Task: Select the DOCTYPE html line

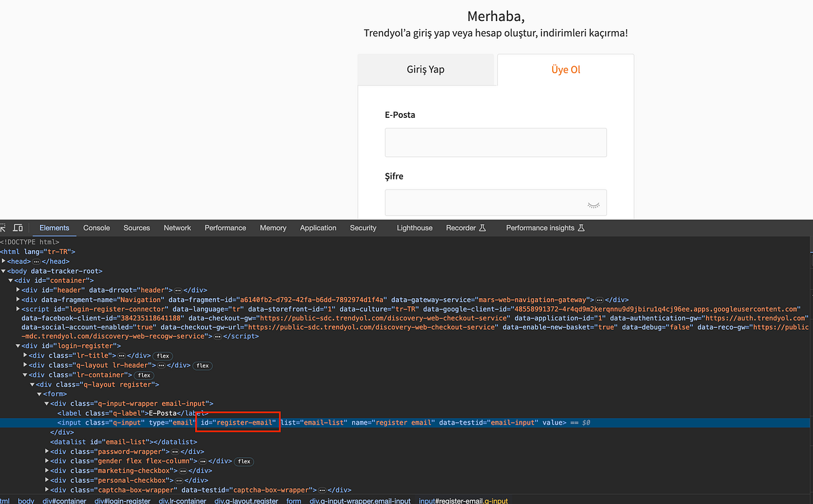Action: point(30,242)
